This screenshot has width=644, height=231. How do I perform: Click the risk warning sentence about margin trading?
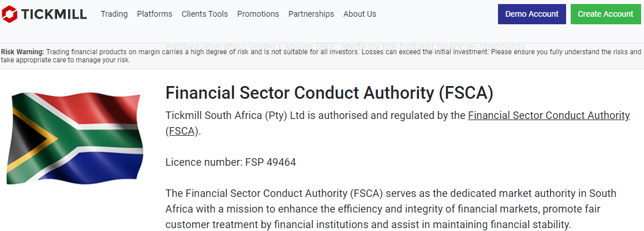pos(321,56)
